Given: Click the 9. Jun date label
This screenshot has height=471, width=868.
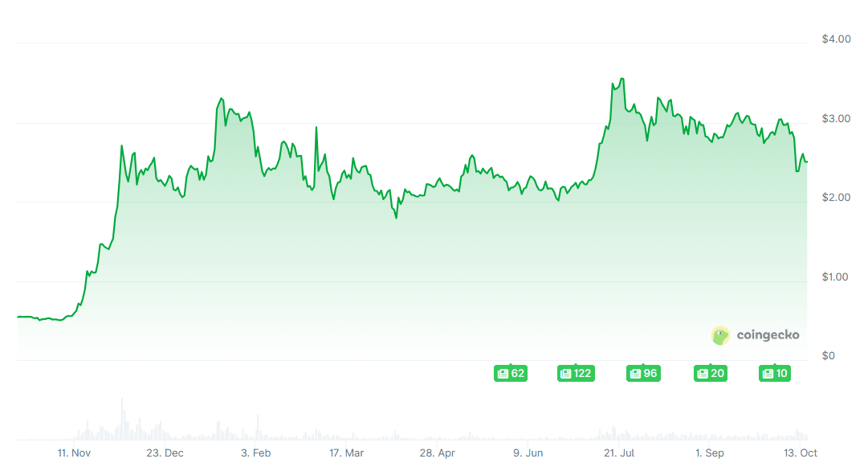Looking at the screenshot, I should pos(528,453).
